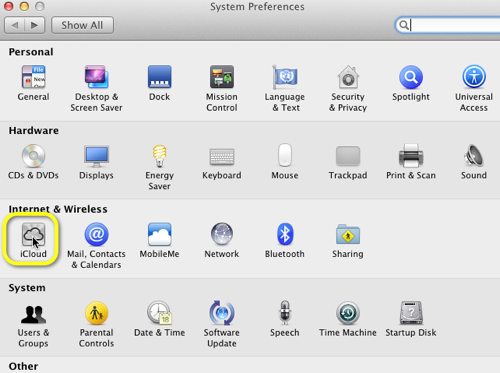Go forward with the right arrow button
The height and width of the screenshot is (373, 500).
coord(35,25)
